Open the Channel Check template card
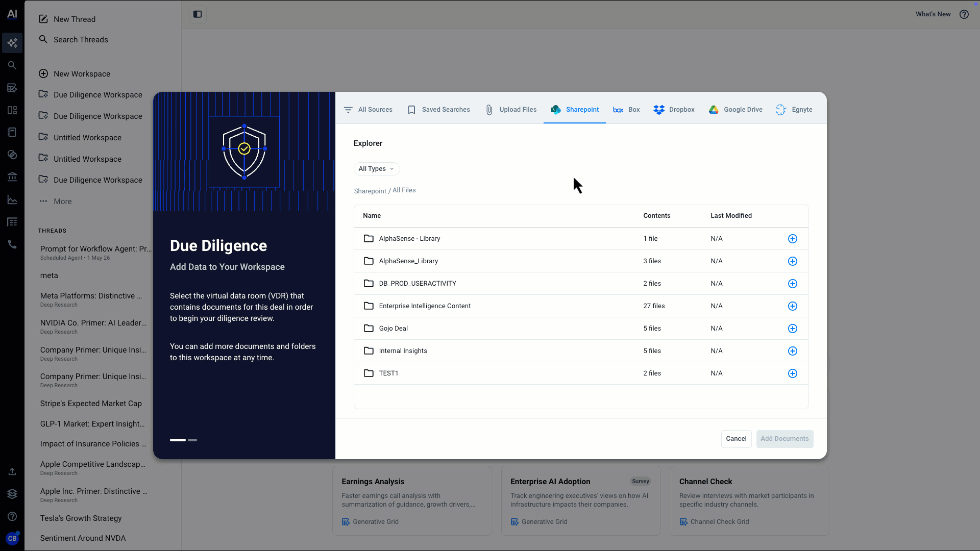The height and width of the screenshot is (551, 980). click(749, 500)
